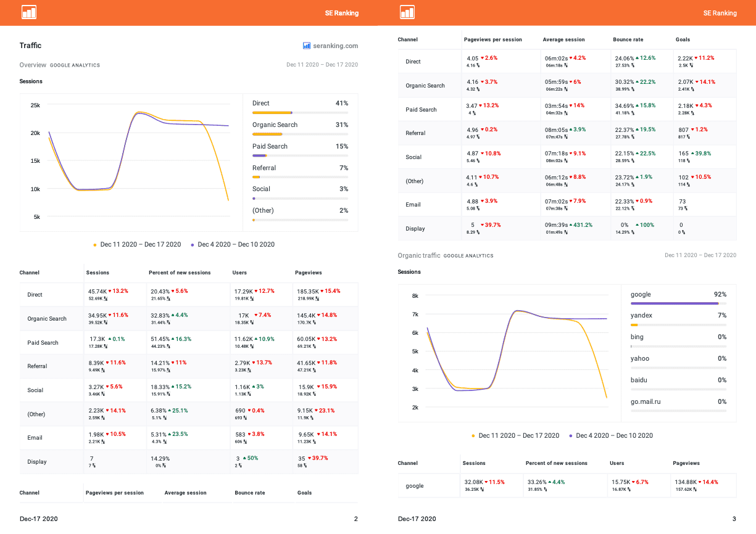Image resolution: width=756 pixels, height=534 pixels.
Task: Open the Dec 11 2020 – Dec 17 2020 date range
Action: pyautogui.click(x=322, y=64)
